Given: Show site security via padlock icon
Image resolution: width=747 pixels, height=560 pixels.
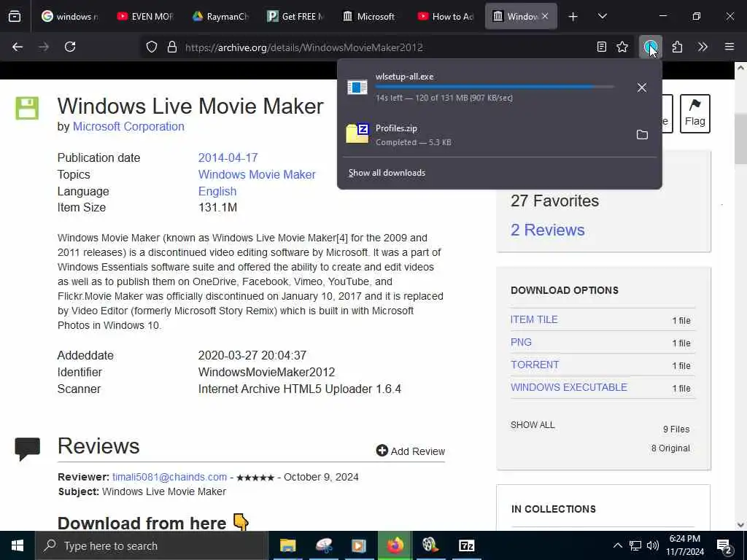Looking at the screenshot, I should click(172, 47).
